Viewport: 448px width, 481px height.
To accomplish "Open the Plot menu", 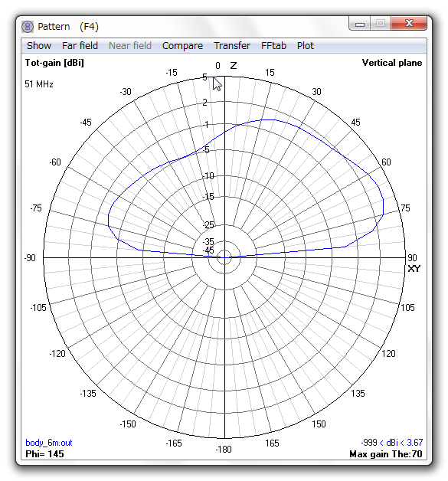I will (305, 46).
